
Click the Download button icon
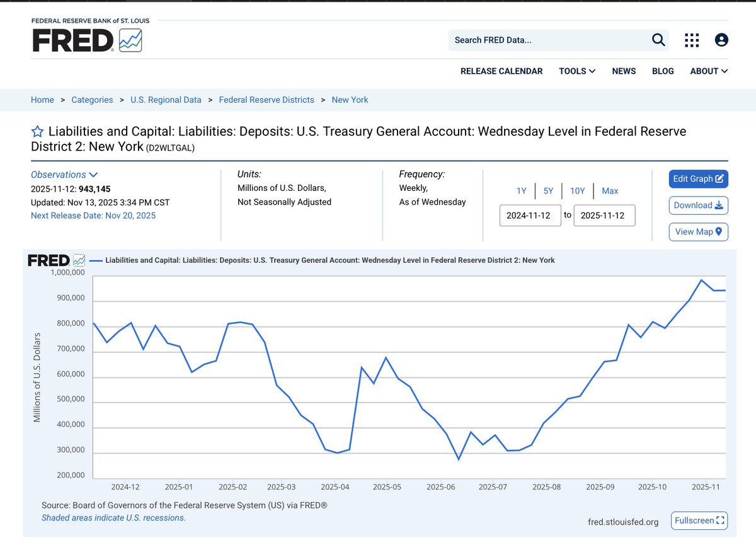click(718, 205)
